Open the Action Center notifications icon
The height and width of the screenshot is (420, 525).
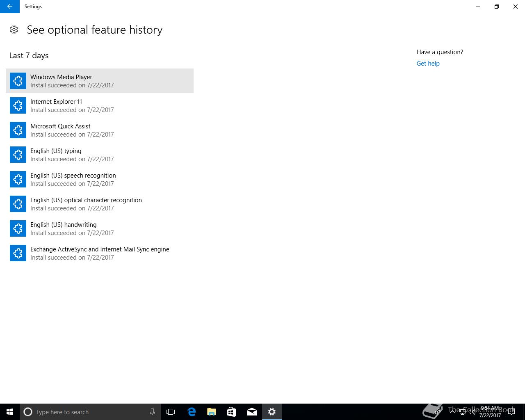[511, 412]
